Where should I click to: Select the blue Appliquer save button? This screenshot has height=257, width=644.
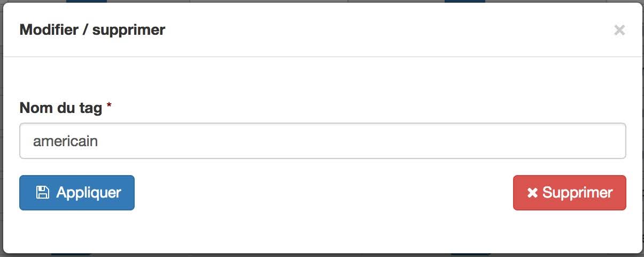[x=77, y=193]
